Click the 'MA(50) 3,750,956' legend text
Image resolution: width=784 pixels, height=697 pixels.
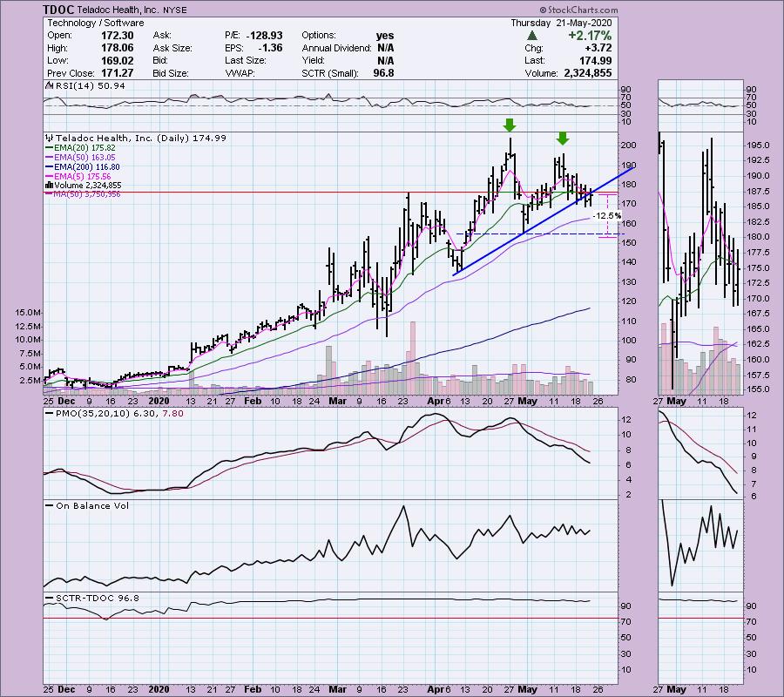87,194
